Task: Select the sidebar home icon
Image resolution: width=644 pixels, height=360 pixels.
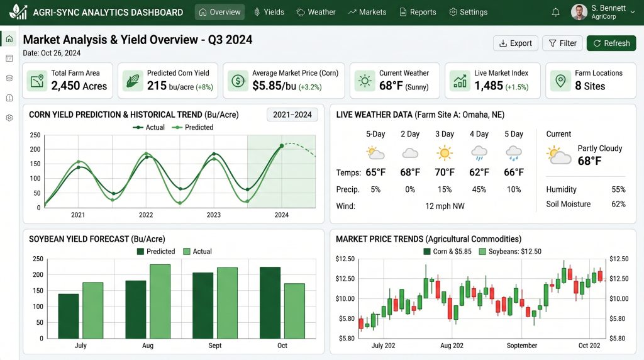Action: click(9, 39)
